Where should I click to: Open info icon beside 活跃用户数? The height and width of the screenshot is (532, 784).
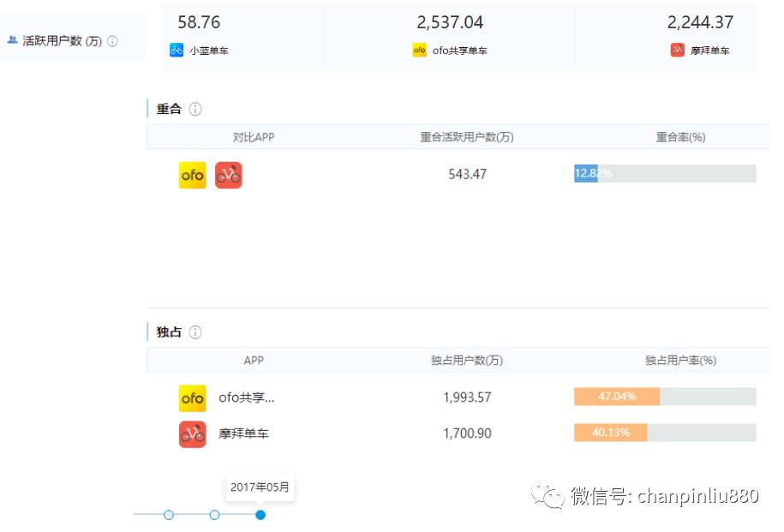113,41
